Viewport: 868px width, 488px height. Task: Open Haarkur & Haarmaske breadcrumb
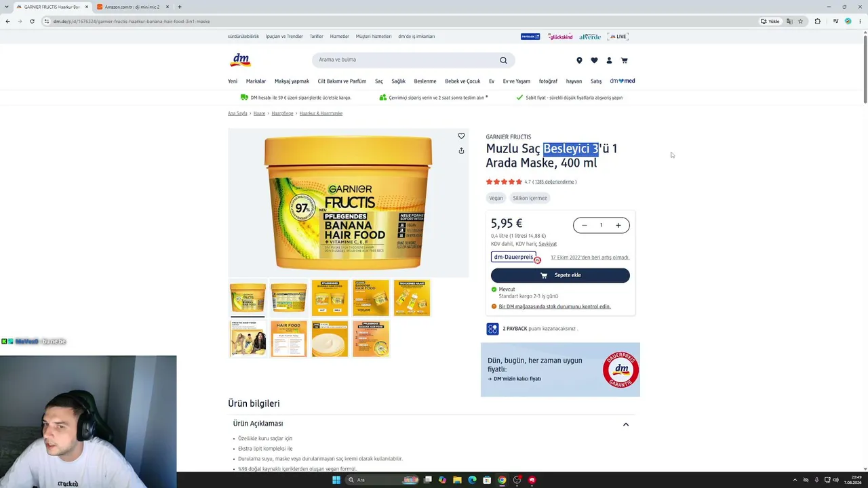coord(321,113)
